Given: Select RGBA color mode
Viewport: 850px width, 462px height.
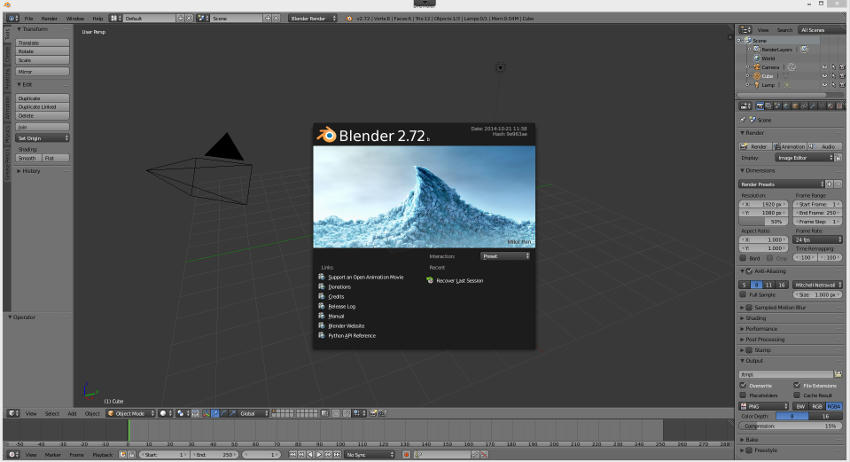Looking at the screenshot, I should click(x=834, y=406).
